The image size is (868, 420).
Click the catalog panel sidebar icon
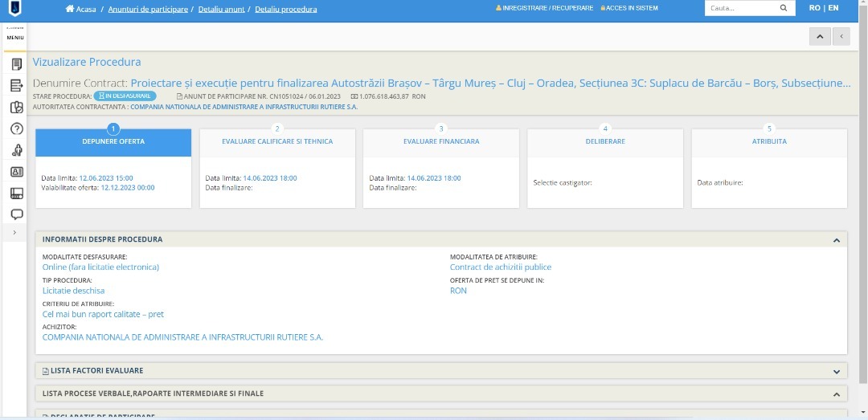click(x=17, y=193)
